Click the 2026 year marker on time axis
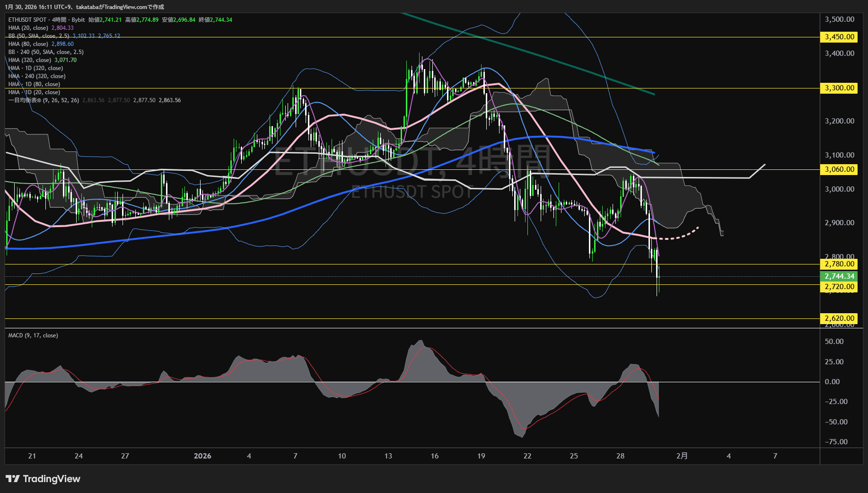 202,456
